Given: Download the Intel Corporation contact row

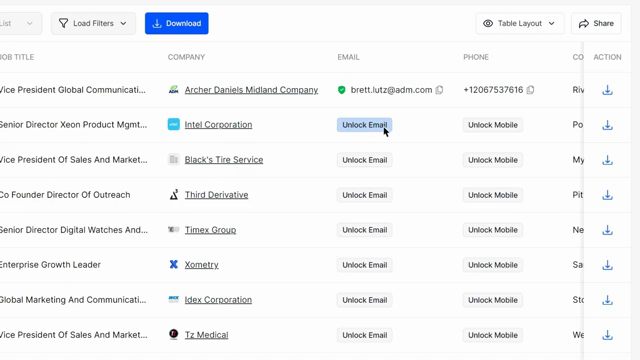Looking at the screenshot, I should pos(607,125).
